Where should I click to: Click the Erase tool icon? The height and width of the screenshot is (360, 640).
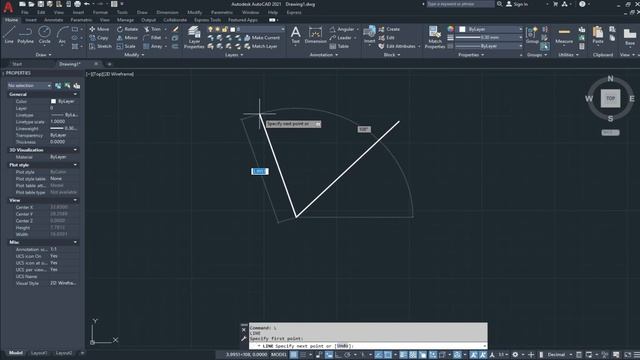point(176,29)
